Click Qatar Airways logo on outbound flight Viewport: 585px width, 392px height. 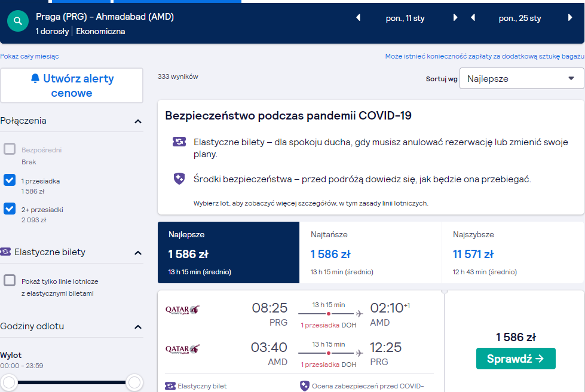coord(183,310)
